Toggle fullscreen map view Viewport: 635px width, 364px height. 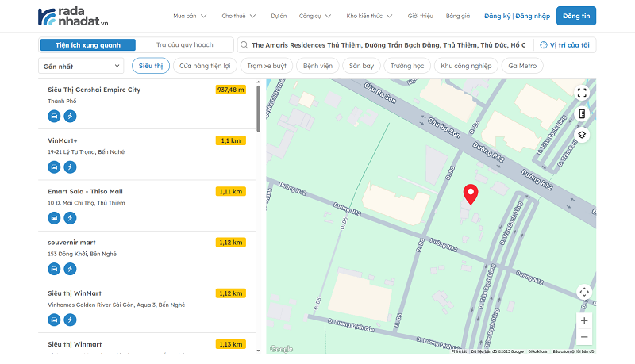pyautogui.click(x=582, y=93)
